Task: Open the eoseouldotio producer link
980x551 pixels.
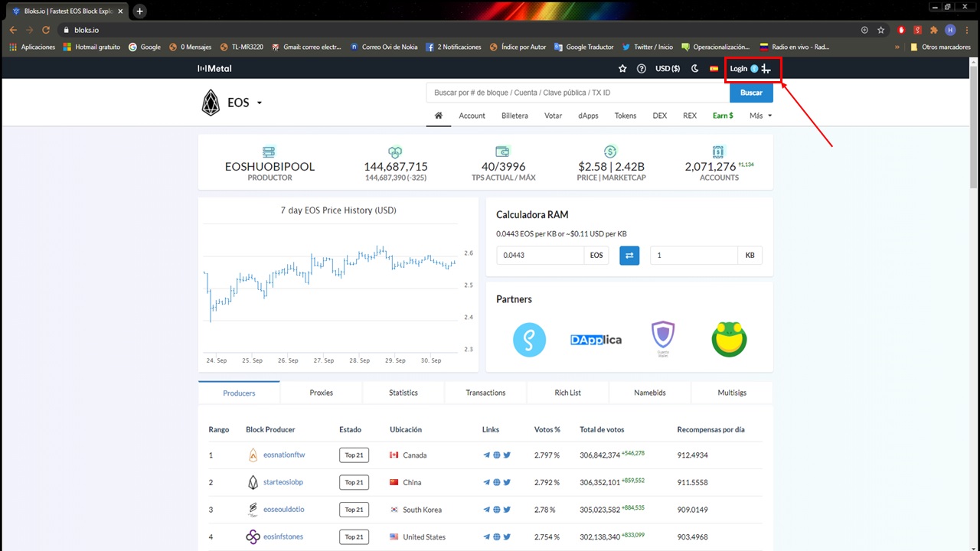Action: point(284,510)
